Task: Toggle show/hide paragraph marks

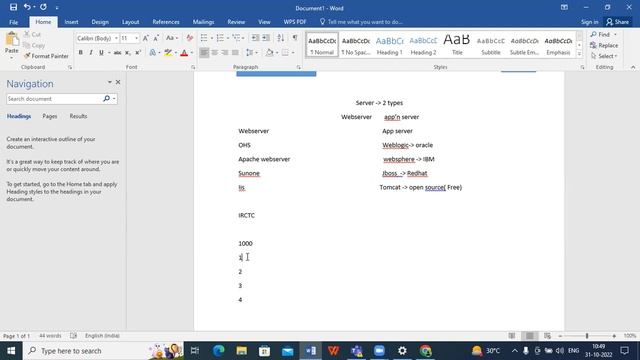Action: (x=295, y=38)
